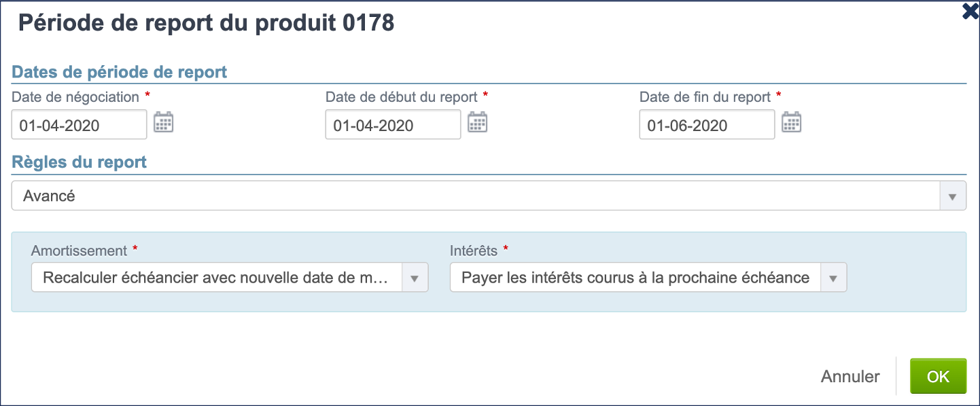Click the dialog title Période de report du produit 0178

(206, 23)
